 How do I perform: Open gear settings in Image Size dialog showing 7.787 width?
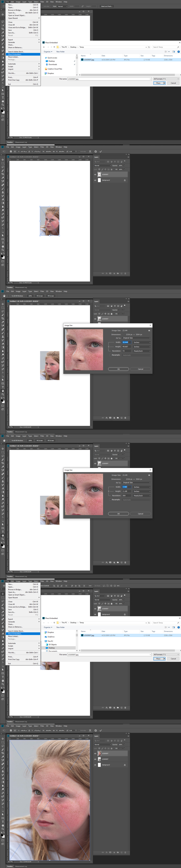point(149,475)
